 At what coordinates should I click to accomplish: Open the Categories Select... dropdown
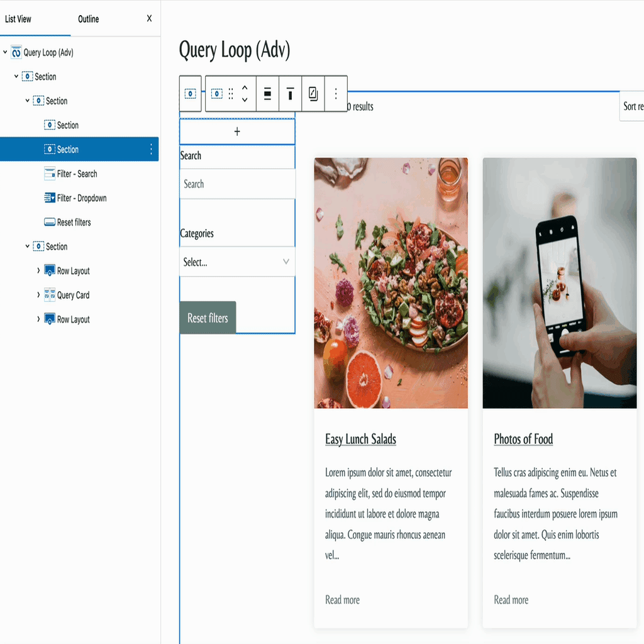pyautogui.click(x=237, y=262)
